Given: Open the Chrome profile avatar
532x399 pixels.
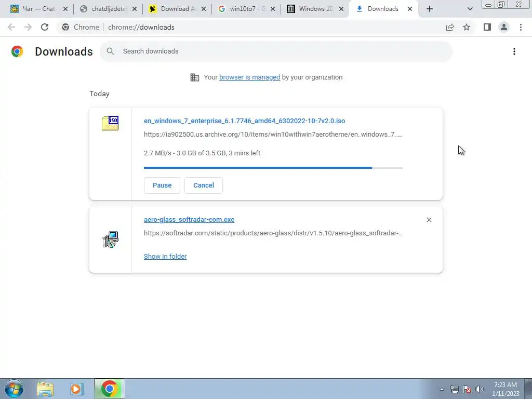Looking at the screenshot, I should (x=504, y=27).
